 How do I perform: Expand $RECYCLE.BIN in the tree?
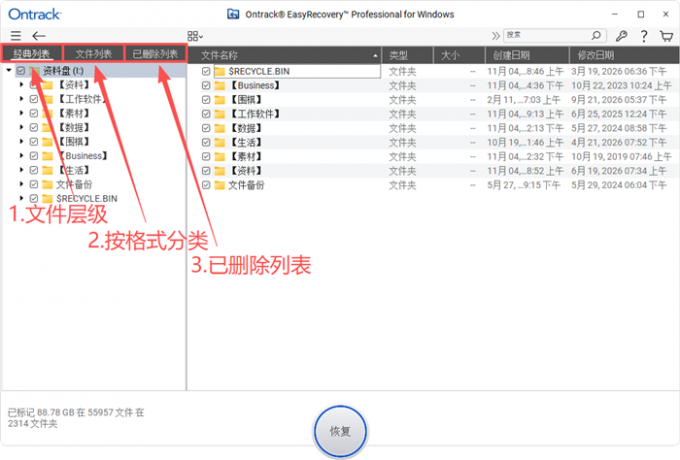21,199
